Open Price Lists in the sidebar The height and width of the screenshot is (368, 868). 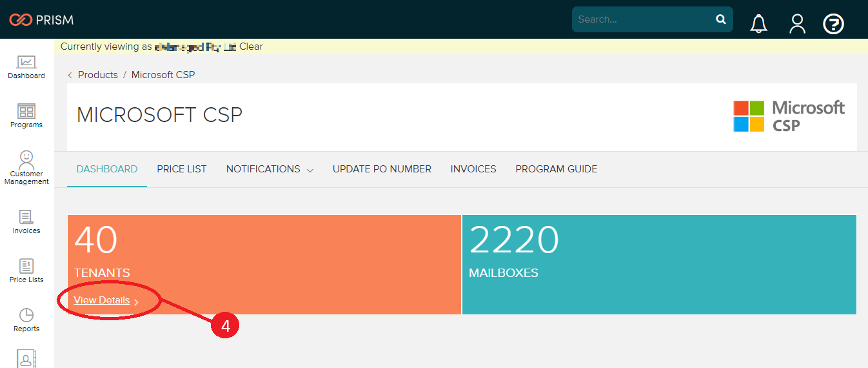tap(26, 271)
